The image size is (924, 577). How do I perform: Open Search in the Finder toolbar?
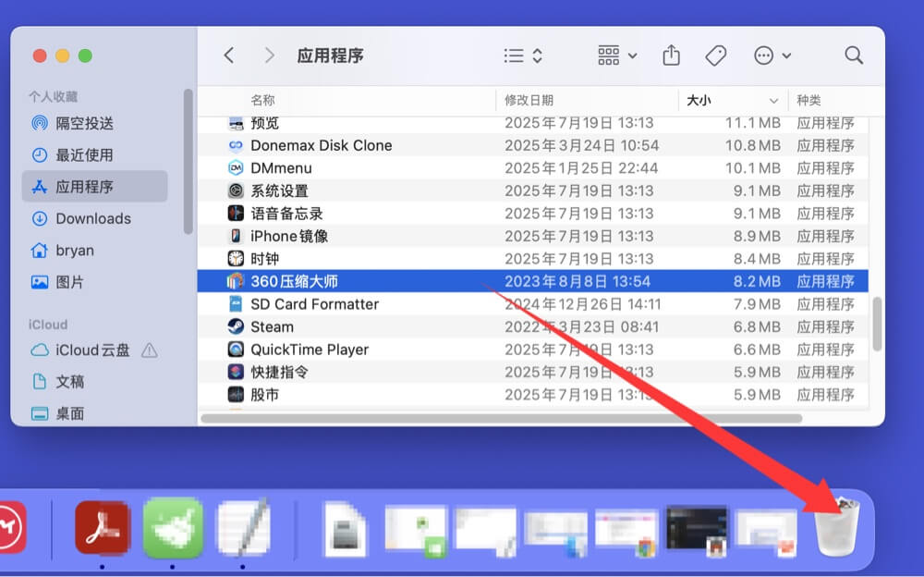coord(853,55)
